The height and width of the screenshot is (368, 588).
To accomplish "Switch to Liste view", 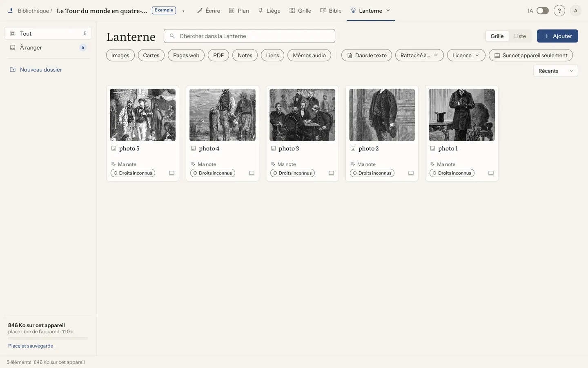I will tap(520, 36).
